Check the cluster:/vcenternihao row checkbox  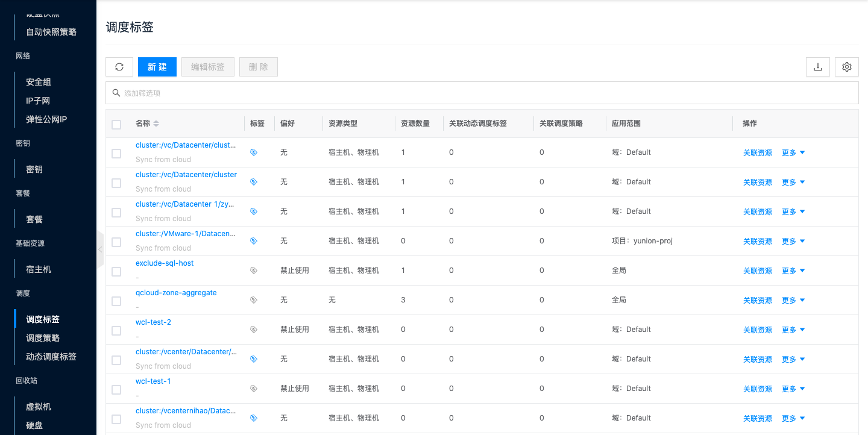click(x=116, y=419)
